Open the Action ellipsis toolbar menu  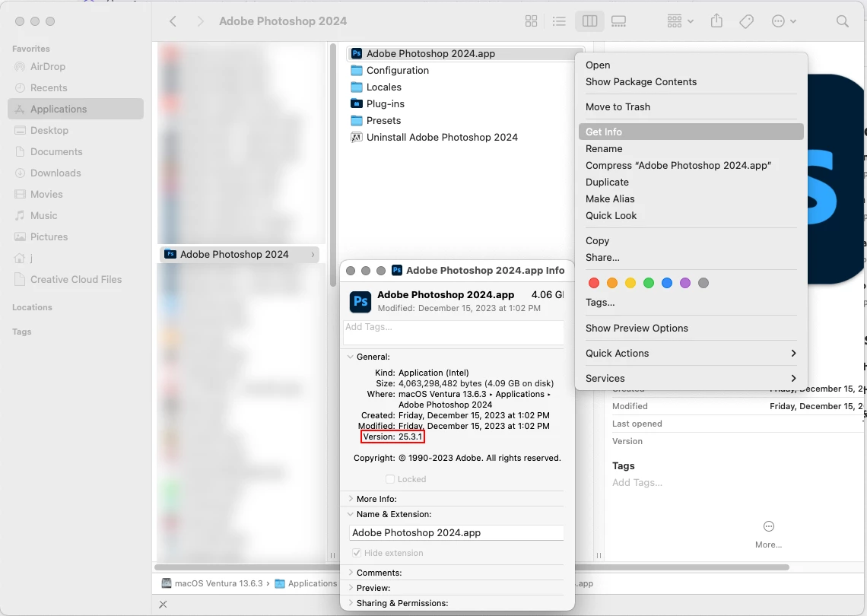click(x=783, y=21)
